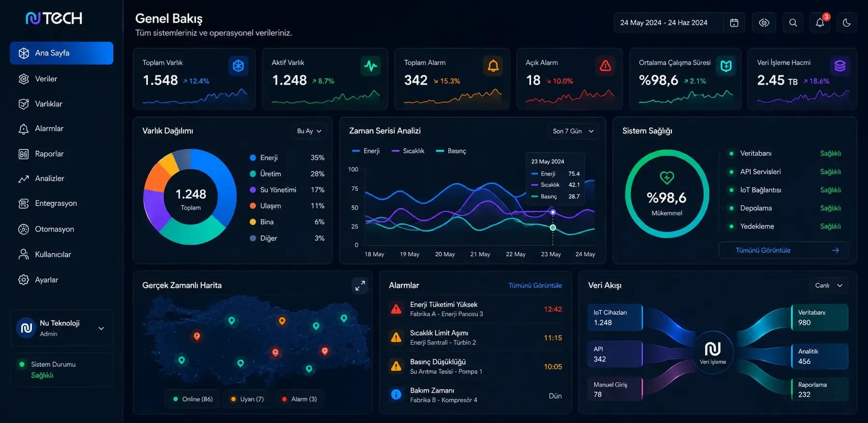This screenshot has width=868, height=423.
Task: Click Aktif Varlık pulse icon
Action: tap(370, 66)
